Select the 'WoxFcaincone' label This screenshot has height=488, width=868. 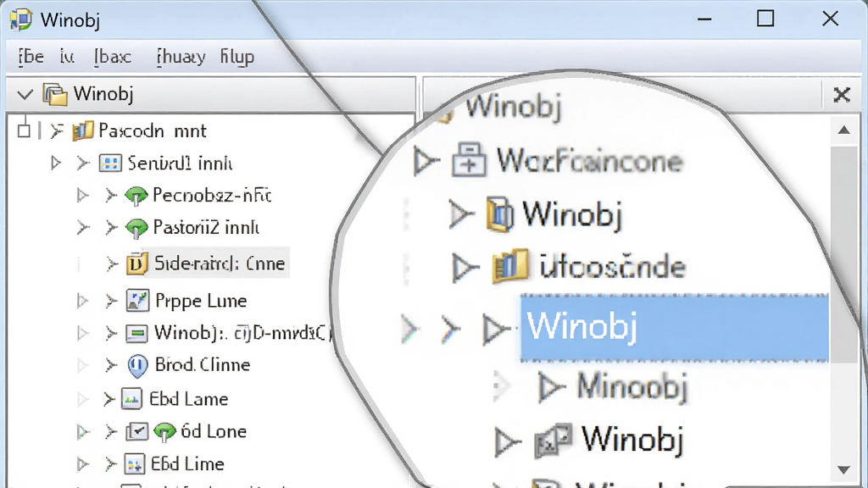click(590, 161)
